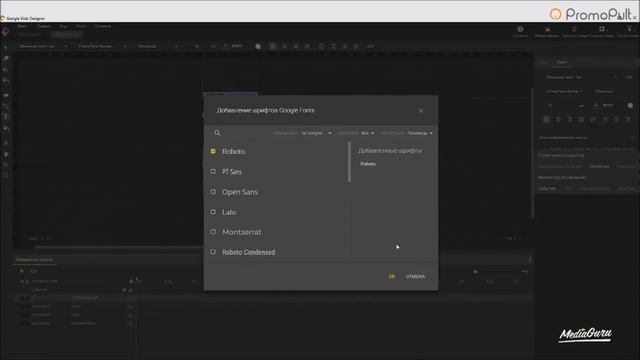This screenshot has width=640, height=360.
Task: Align text right in the top toolbar
Action: (296, 46)
